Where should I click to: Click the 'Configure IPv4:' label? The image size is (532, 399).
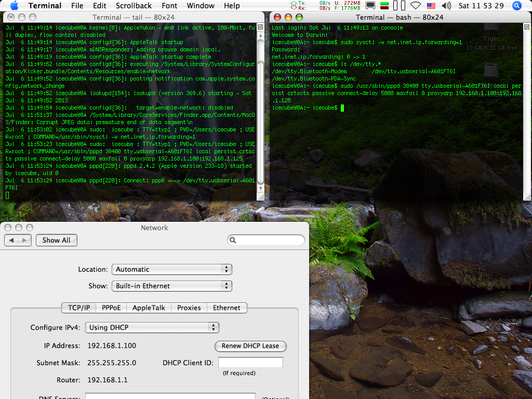click(x=55, y=327)
